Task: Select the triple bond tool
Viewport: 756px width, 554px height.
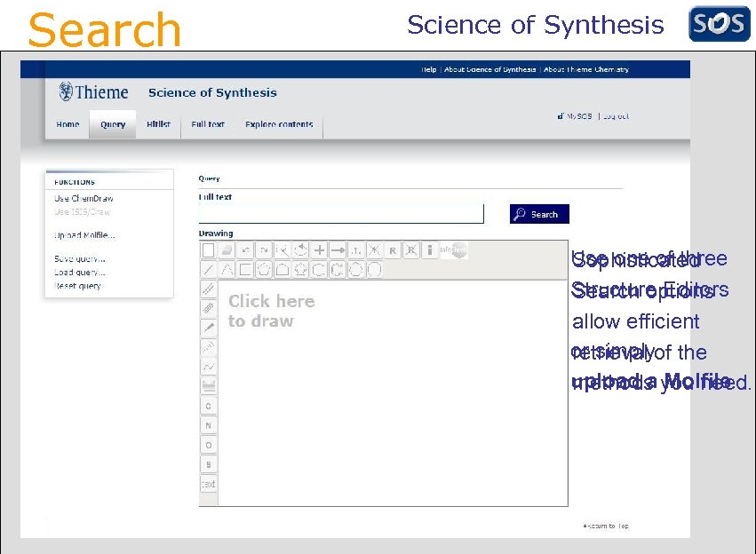Action: tap(208, 308)
